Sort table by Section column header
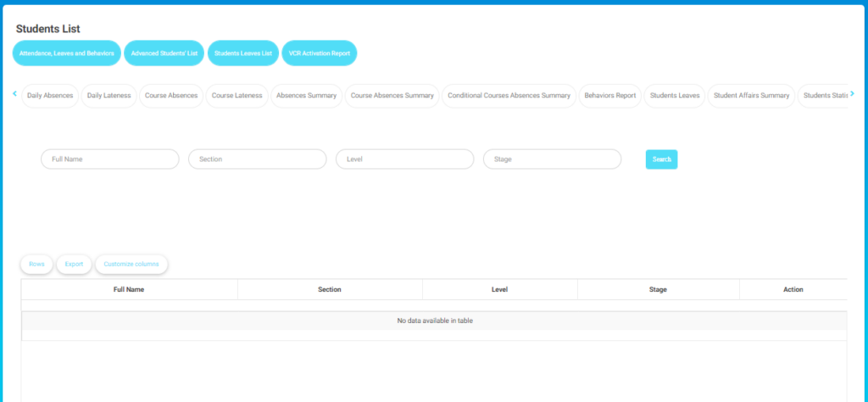The width and height of the screenshot is (868, 402). point(330,289)
